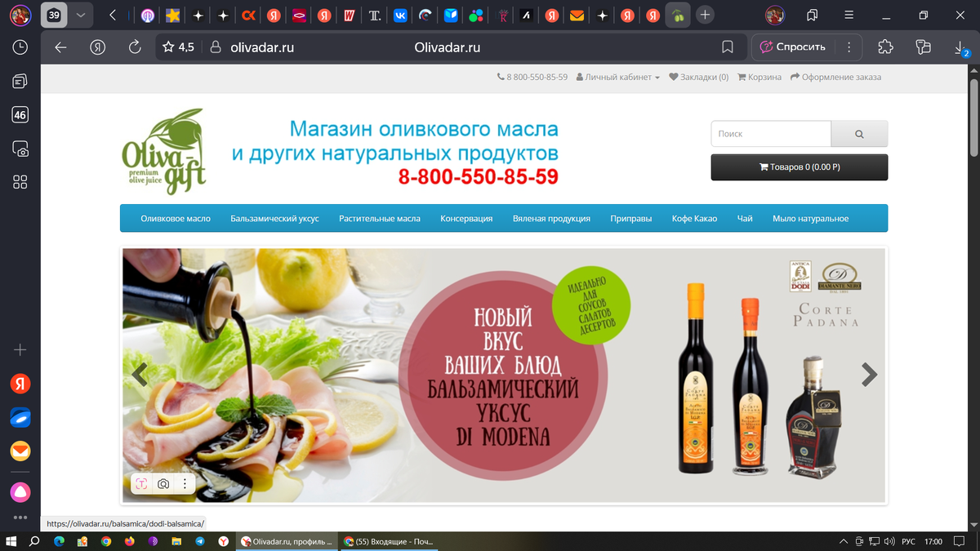Open three-dots menu next to Спросить
The image size is (980, 551).
849,47
